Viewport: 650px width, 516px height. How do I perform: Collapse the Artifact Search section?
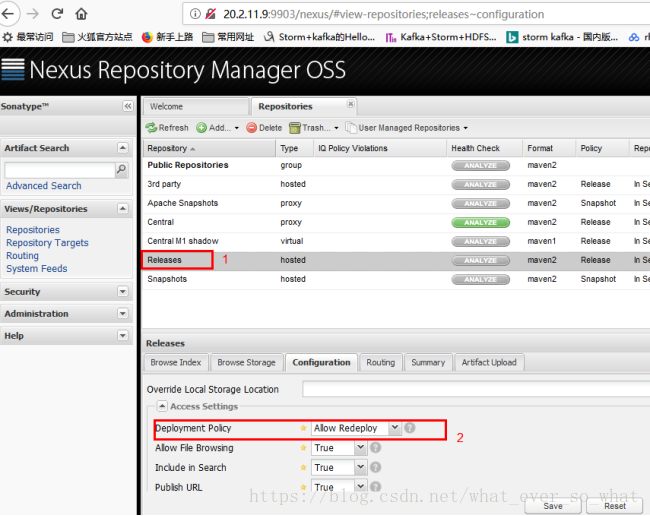(x=123, y=148)
